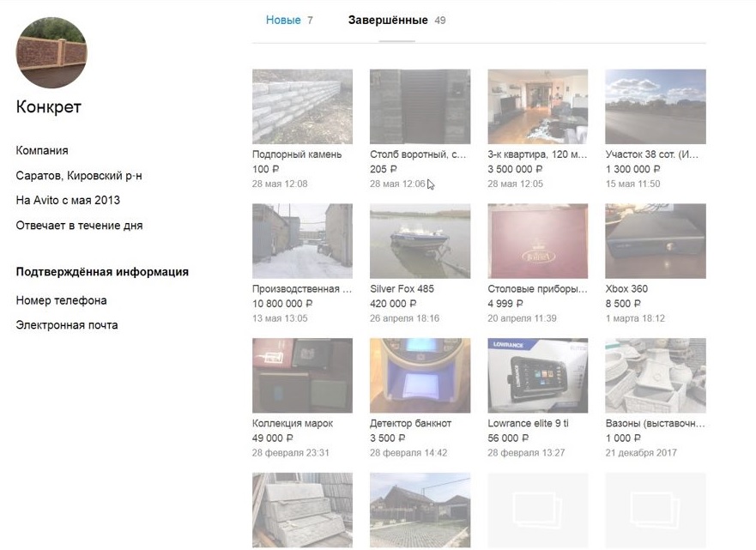Screen dimensions: 756x550
Task: Click the 1 000 ₽ price
Action: pos(623,438)
